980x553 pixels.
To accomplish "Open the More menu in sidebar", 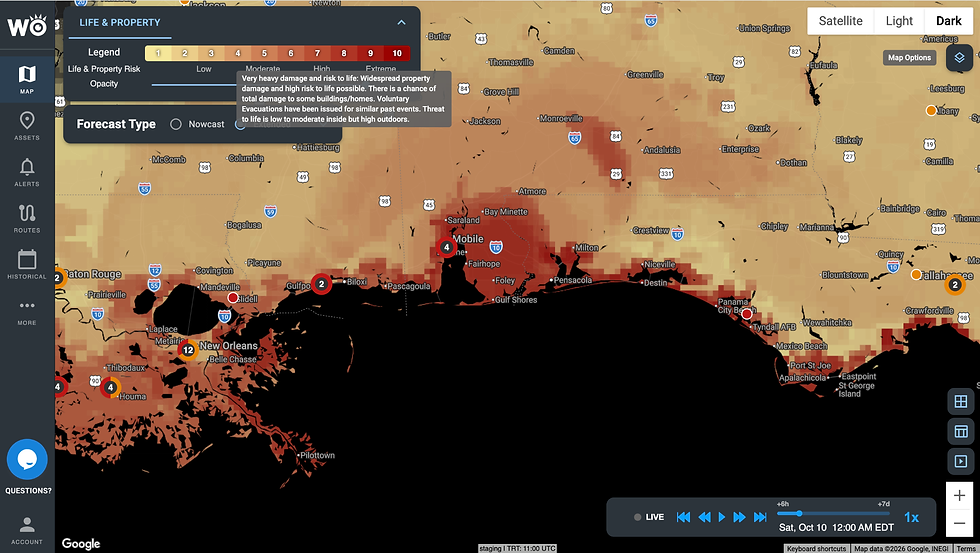I will click(27, 312).
